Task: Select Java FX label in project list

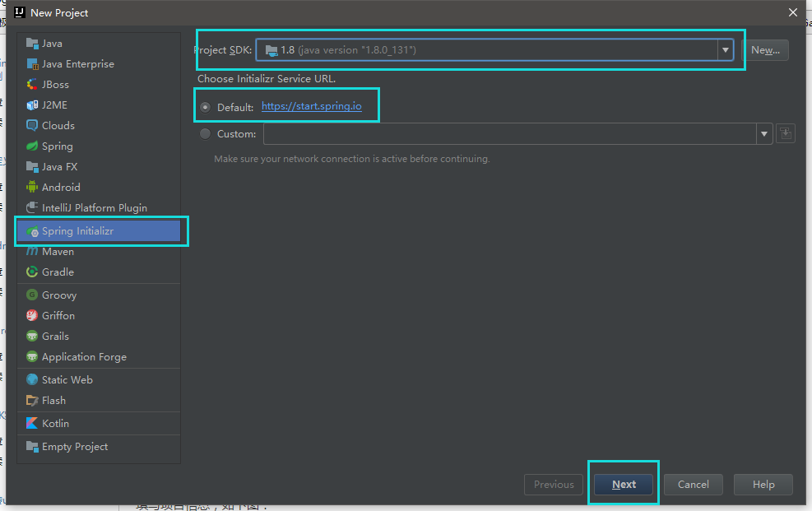Action: tap(59, 167)
